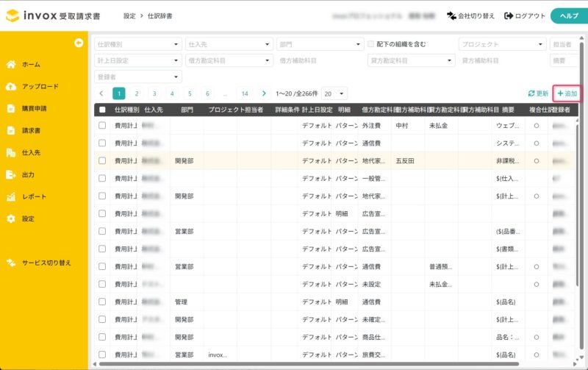Click the 出力 export icon

pyautogui.click(x=11, y=174)
